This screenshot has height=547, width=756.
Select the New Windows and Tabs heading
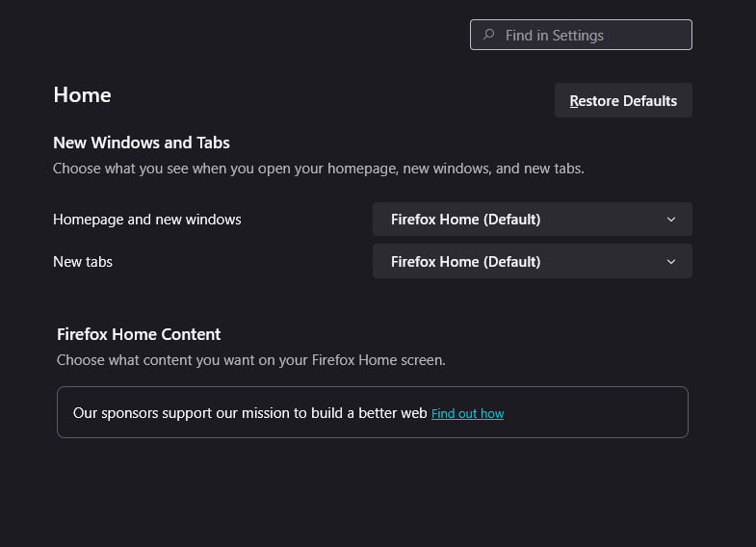[142, 143]
